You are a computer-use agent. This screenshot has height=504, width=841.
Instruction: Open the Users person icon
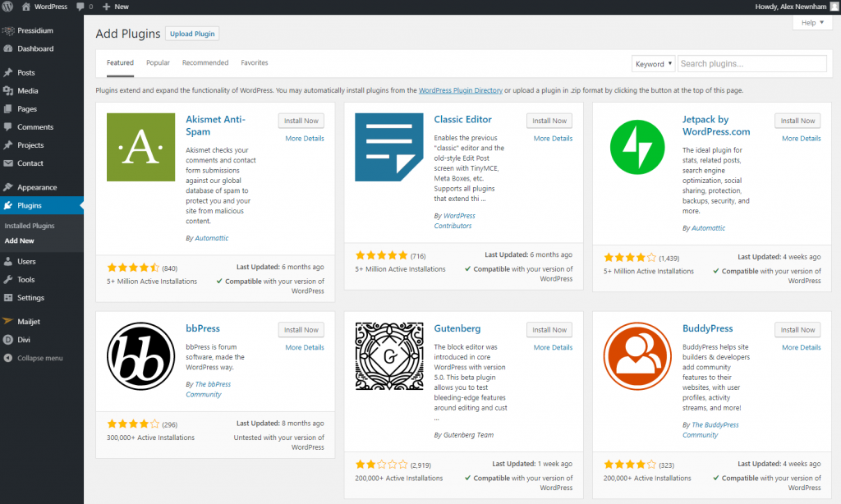click(8, 262)
